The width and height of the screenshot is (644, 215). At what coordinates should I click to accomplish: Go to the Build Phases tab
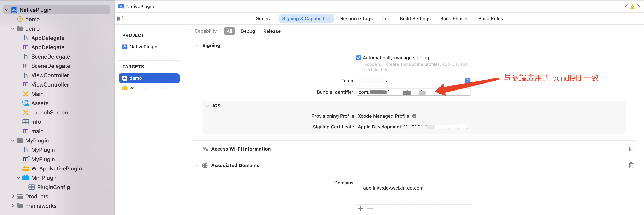tap(454, 18)
